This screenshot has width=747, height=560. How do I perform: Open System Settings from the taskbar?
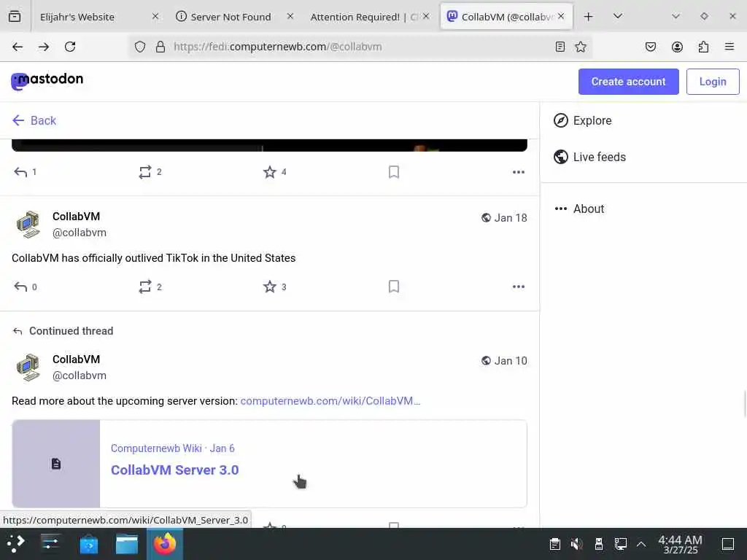coord(50,544)
